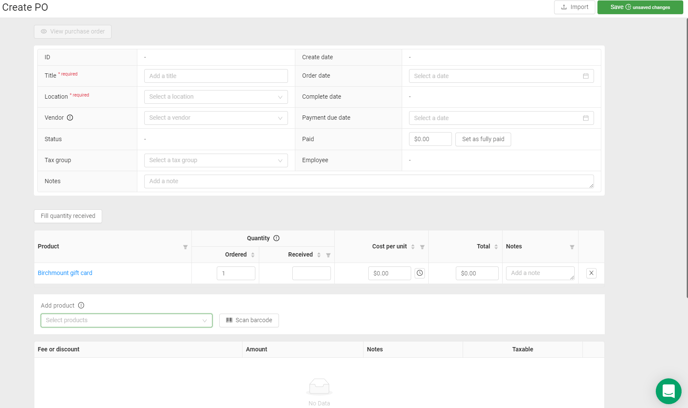Click the Product column filter icon
Image resolution: width=688 pixels, height=408 pixels.
coord(185,247)
